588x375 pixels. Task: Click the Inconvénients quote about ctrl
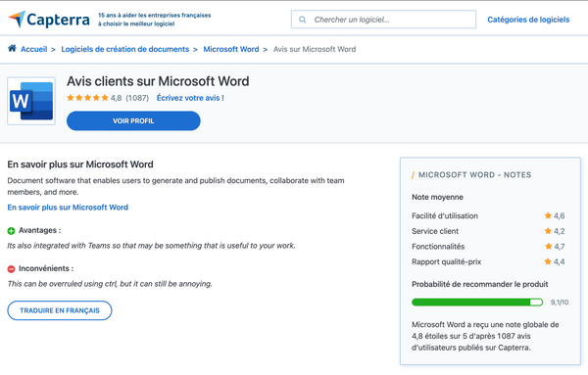click(x=110, y=284)
